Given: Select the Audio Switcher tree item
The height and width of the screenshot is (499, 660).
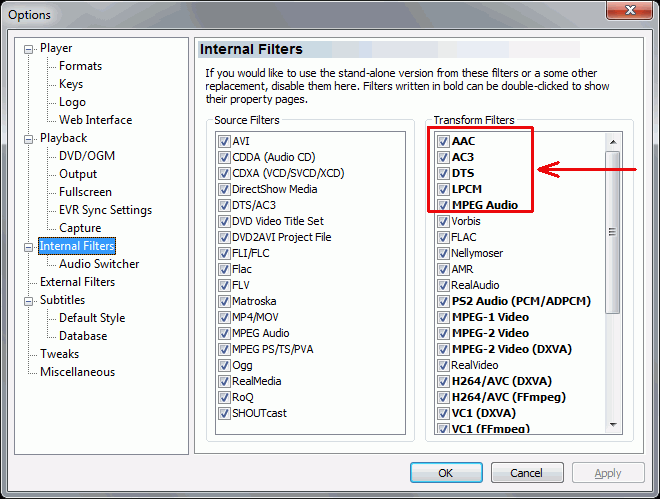Looking at the screenshot, I should pyautogui.click(x=99, y=264).
